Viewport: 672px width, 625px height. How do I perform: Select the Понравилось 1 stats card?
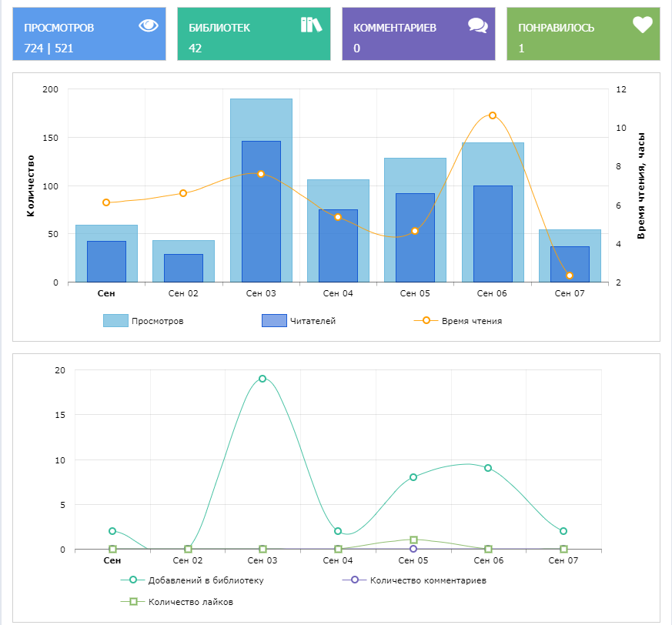pos(583,34)
